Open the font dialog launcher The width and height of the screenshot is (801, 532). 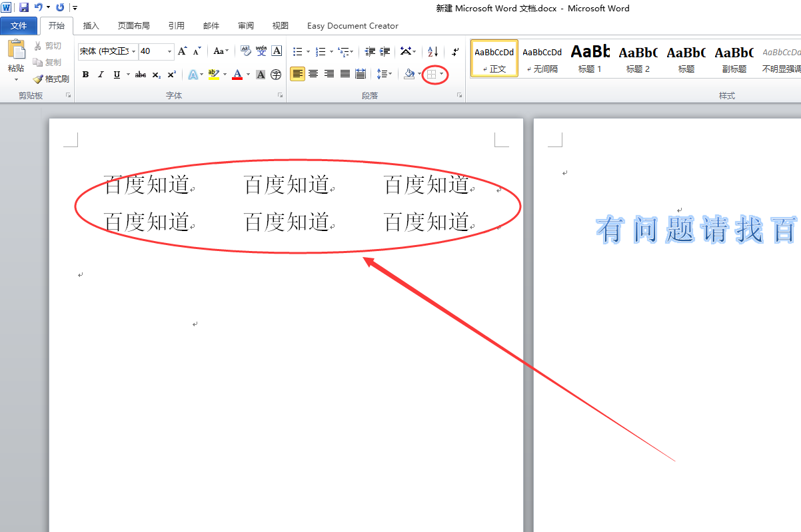281,96
